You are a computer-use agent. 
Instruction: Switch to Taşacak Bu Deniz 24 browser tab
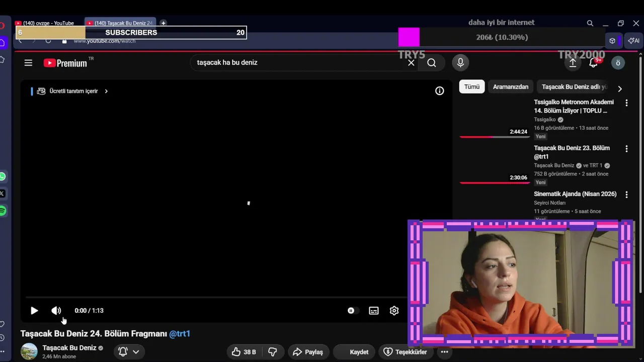pos(120,23)
